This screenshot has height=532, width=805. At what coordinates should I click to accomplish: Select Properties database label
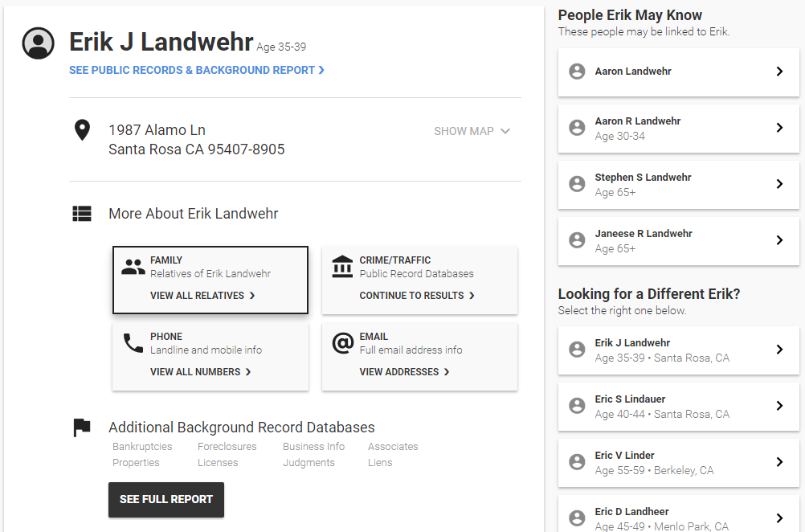click(x=136, y=462)
